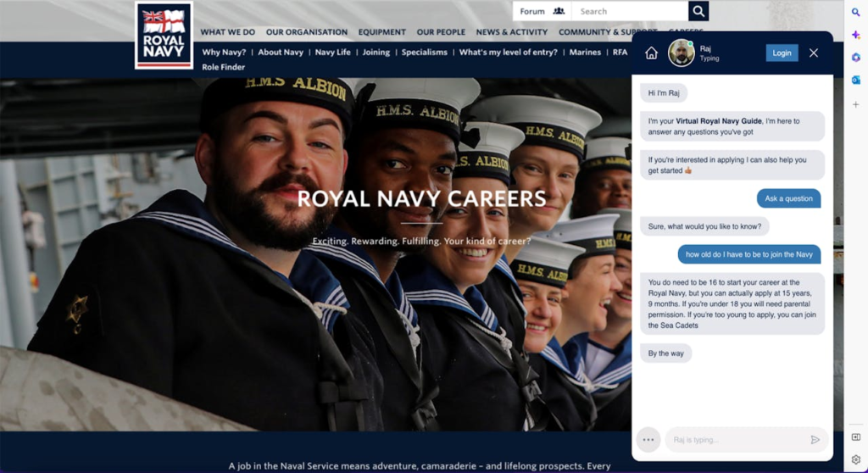
Task: Open the sidebar Copilot sparkle icon
Action: [x=856, y=35]
